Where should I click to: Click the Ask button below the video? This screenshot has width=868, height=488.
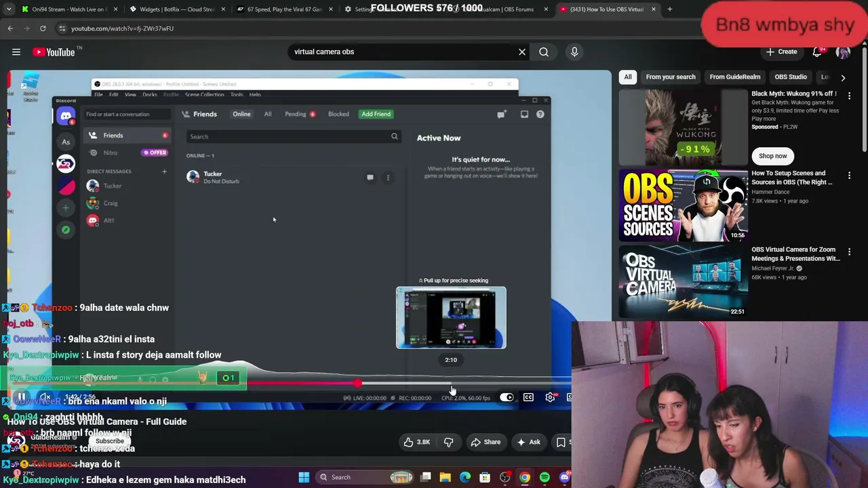pyautogui.click(x=528, y=442)
